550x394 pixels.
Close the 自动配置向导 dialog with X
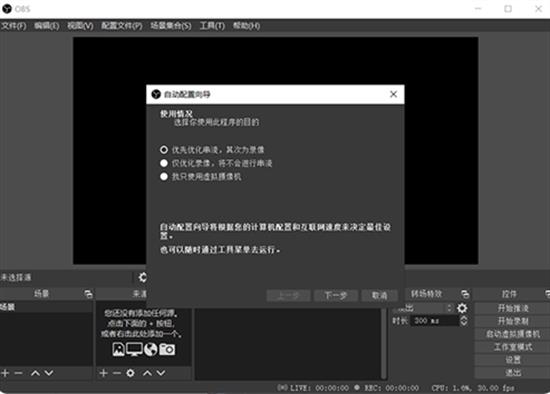click(x=394, y=94)
